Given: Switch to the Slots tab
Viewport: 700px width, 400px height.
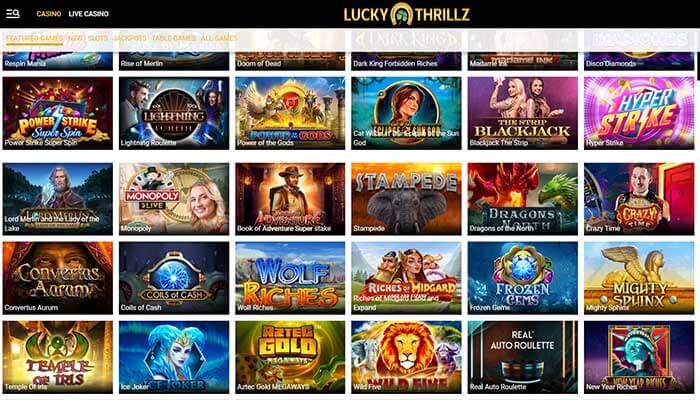Looking at the screenshot, I should click(x=98, y=38).
